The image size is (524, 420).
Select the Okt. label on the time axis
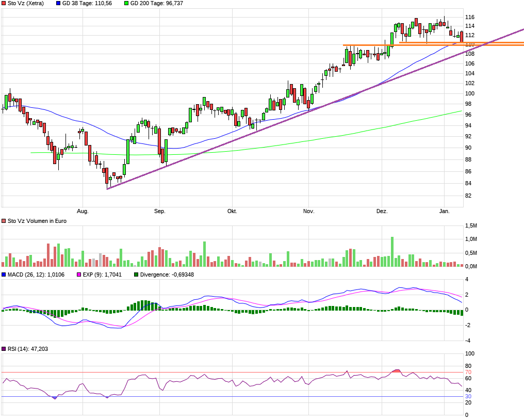232,212
